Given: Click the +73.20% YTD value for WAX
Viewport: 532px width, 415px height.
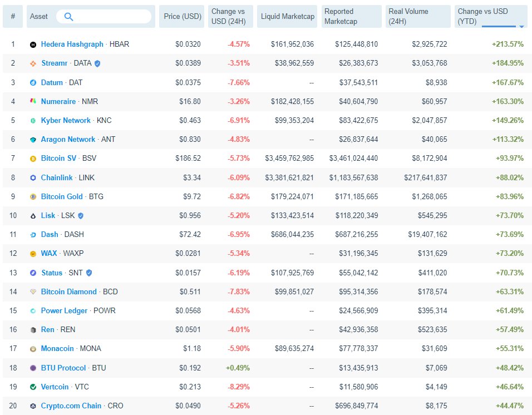Looking at the screenshot, I should click(x=510, y=253).
